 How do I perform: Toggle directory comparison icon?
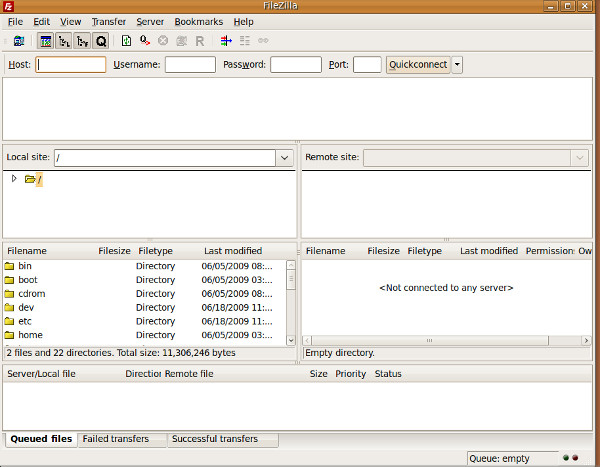[x=245, y=41]
